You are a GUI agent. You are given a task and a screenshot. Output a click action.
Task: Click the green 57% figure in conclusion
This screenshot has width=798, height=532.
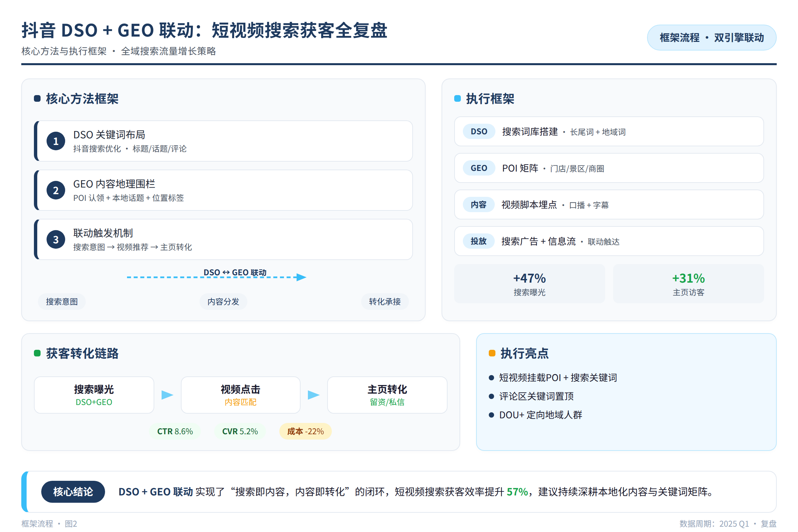click(x=517, y=492)
